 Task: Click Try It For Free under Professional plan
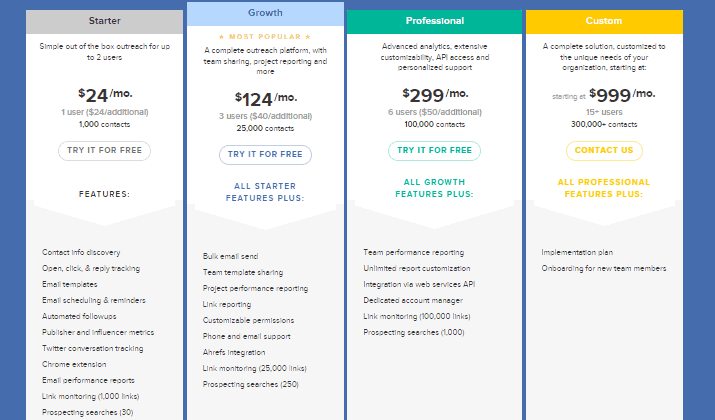[x=434, y=150]
